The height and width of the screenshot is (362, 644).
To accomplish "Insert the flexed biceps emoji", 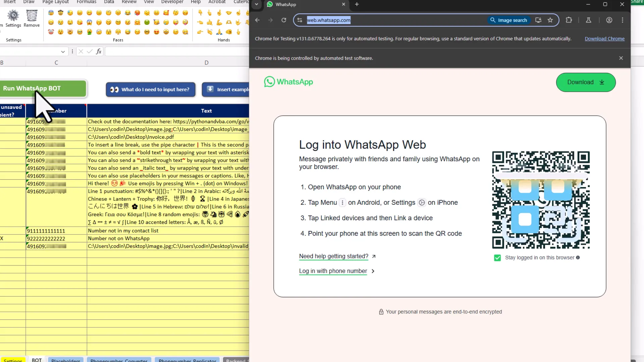I will pyautogui.click(x=219, y=22).
